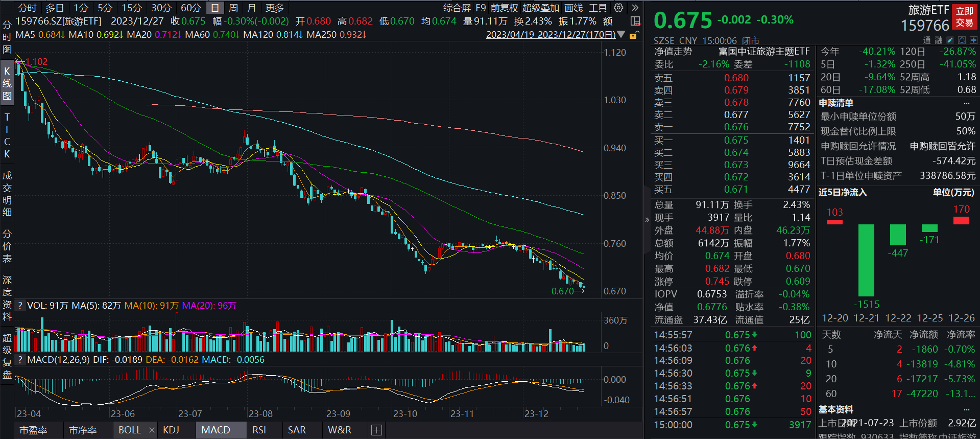
Task: Select the 30分 period
Action: coord(161,8)
